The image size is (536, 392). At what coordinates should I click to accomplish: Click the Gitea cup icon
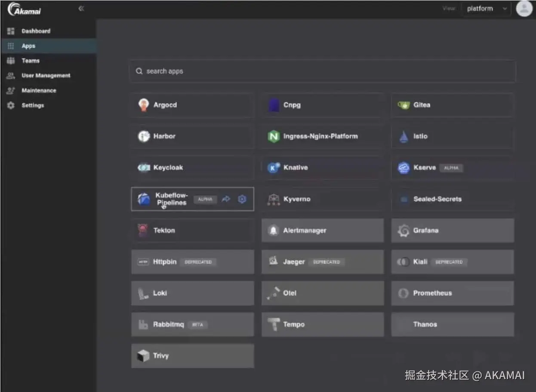(404, 105)
